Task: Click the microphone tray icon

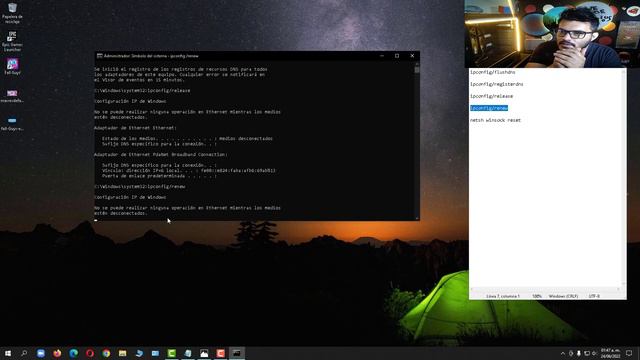Action: coord(579,353)
